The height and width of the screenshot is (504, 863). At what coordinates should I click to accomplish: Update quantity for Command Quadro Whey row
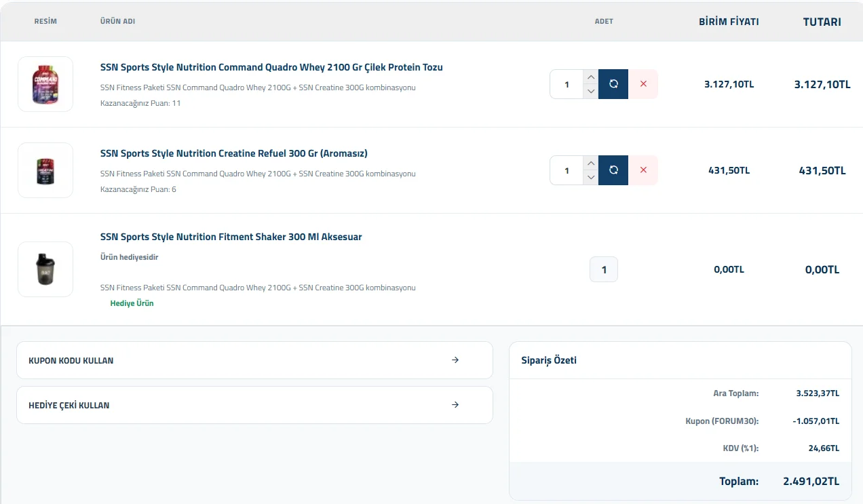[613, 84]
